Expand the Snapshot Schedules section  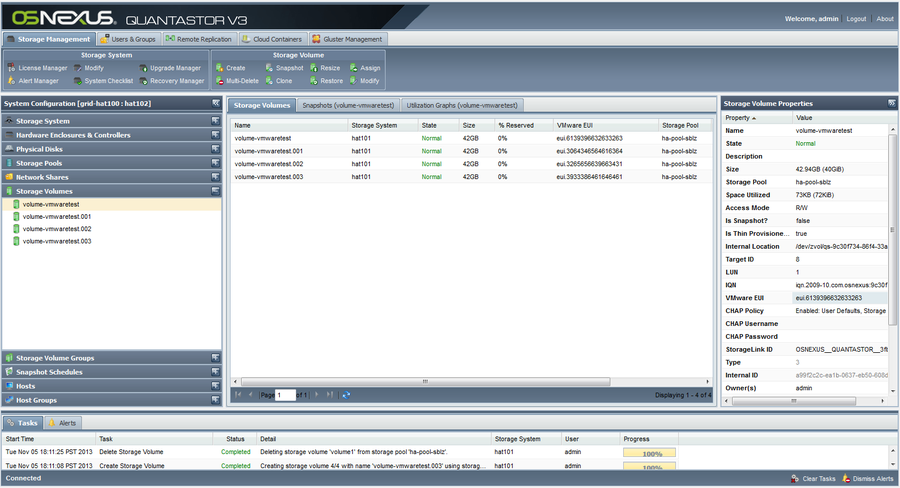coord(215,372)
